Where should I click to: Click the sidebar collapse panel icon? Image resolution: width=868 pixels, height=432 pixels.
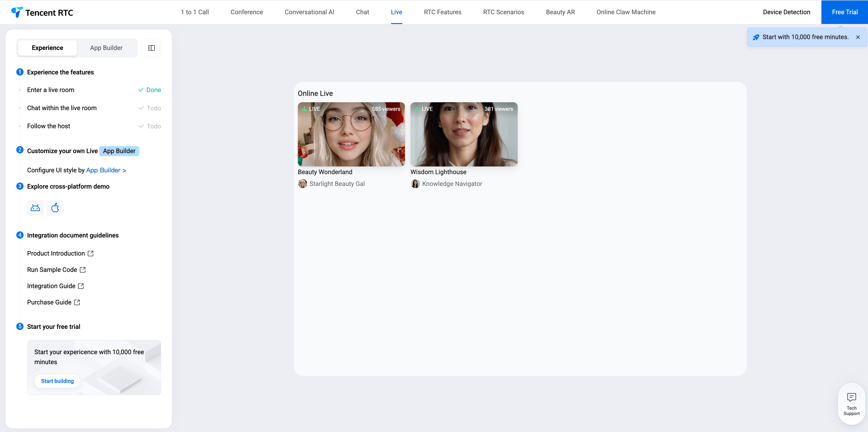[x=152, y=48]
